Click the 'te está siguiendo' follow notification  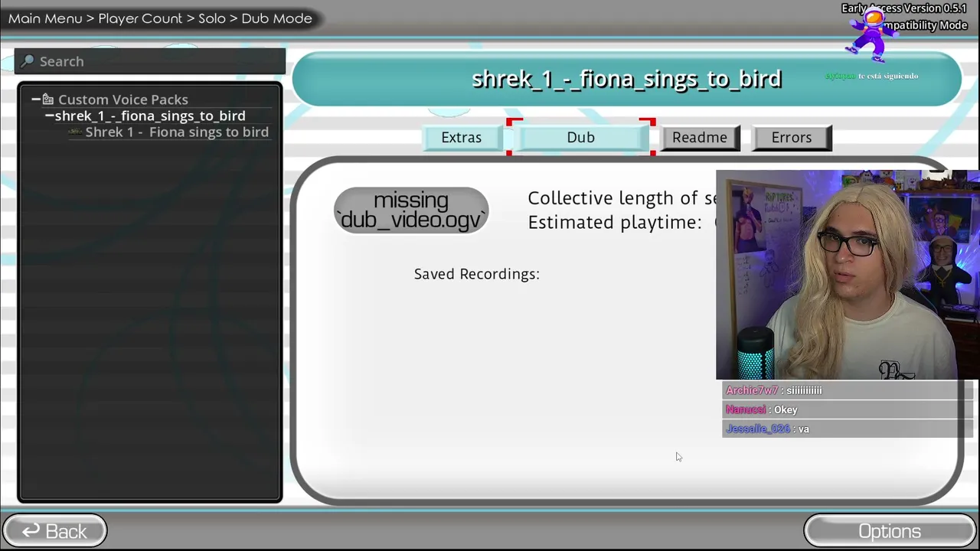point(871,76)
